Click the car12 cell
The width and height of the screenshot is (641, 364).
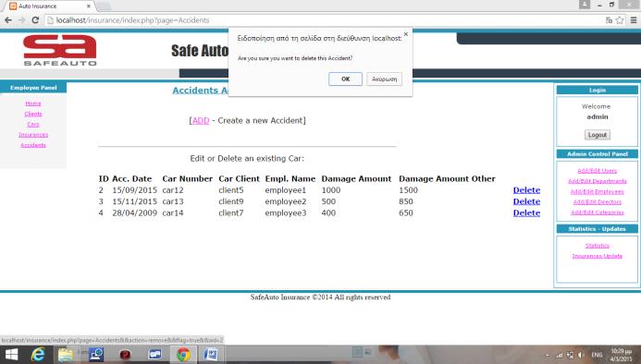tap(173, 190)
